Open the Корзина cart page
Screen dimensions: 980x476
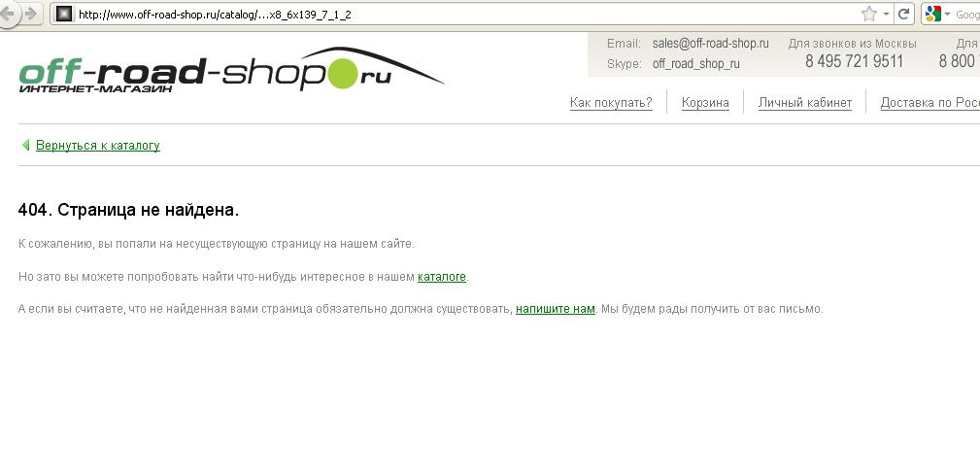705,103
